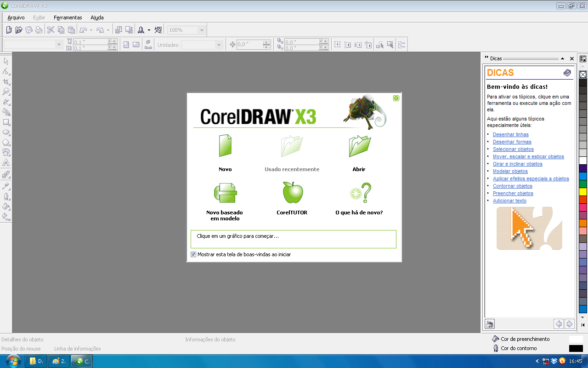
Task: Click the Copy toolbar icon
Action: 61,30
